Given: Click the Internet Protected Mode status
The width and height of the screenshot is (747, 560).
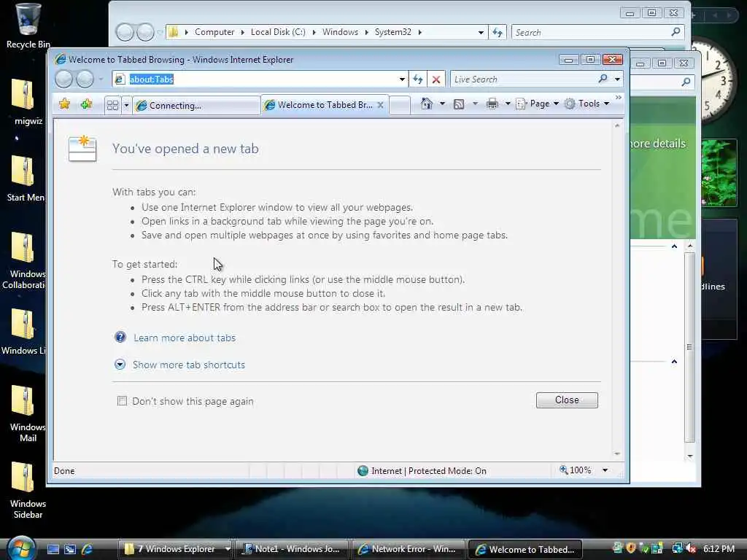Looking at the screenshot, I should pos(422,471).
